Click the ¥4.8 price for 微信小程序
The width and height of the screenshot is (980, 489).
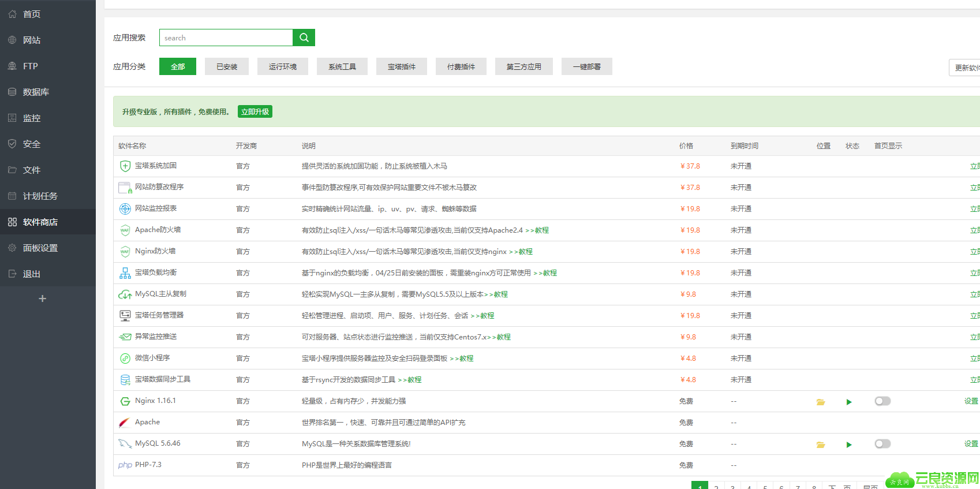click(688, 359)
